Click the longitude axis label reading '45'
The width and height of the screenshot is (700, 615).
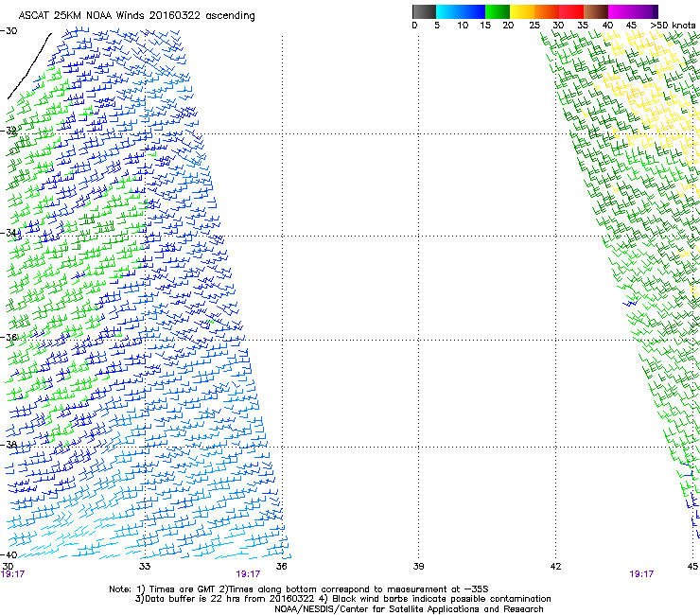coord(692,567)
